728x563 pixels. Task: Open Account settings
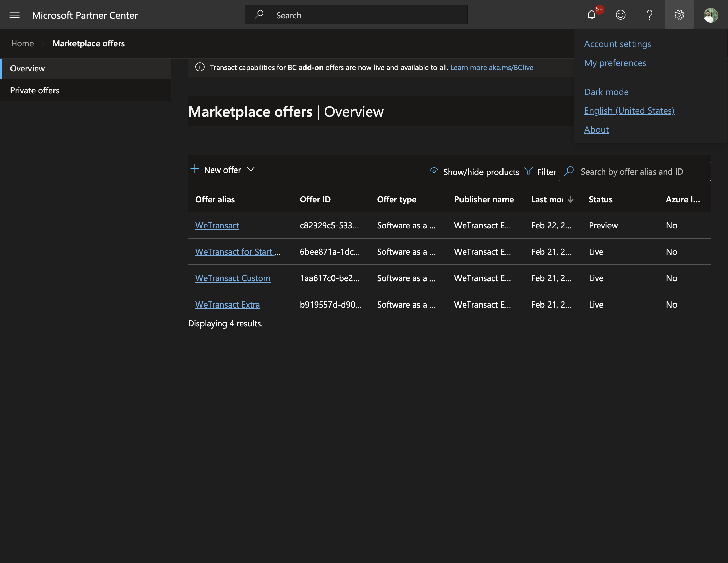(618, 44)
